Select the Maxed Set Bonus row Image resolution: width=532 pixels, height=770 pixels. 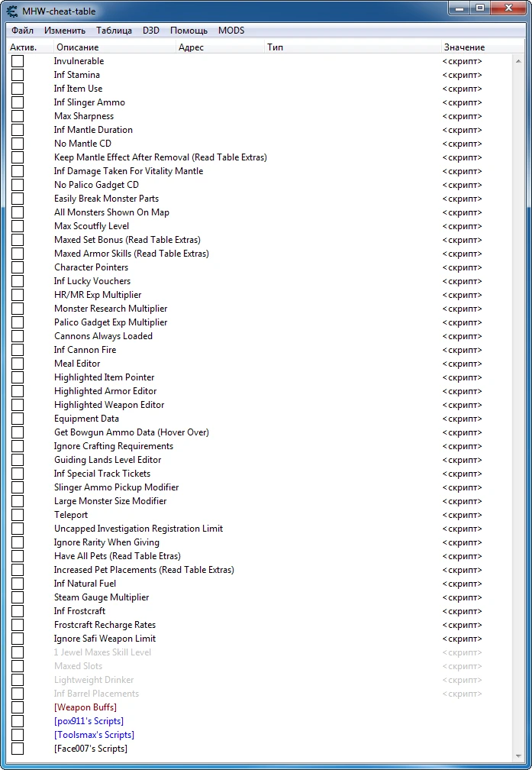[x=127, y=240]
